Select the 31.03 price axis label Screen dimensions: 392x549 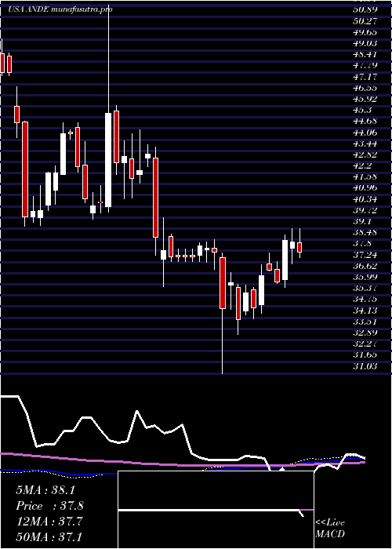coord(365,366)
